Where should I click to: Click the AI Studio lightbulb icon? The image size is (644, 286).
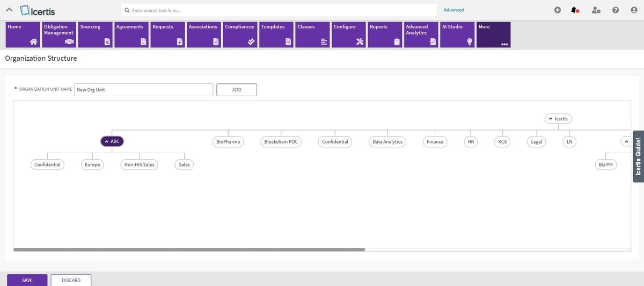pyautogui.click(x=469, y=42)
